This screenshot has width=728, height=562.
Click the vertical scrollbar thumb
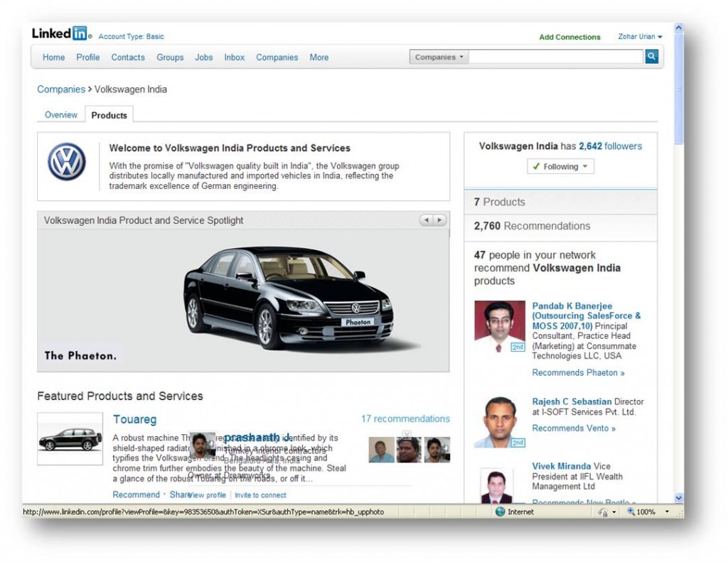[x=678, y=88]
